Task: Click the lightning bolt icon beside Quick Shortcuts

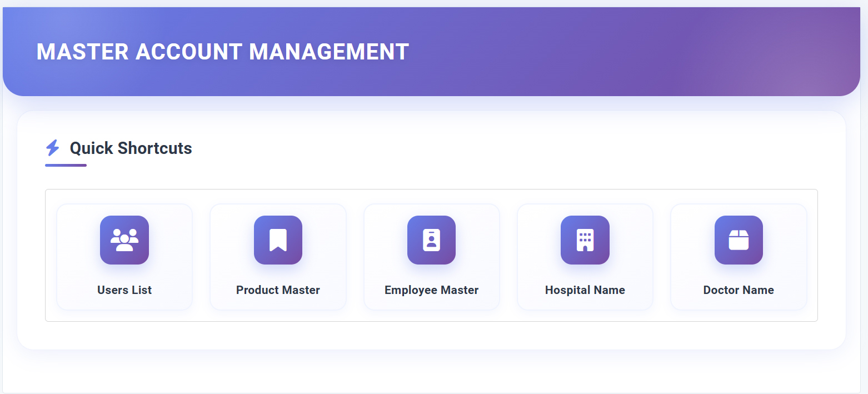Action: tap(53, 148)
